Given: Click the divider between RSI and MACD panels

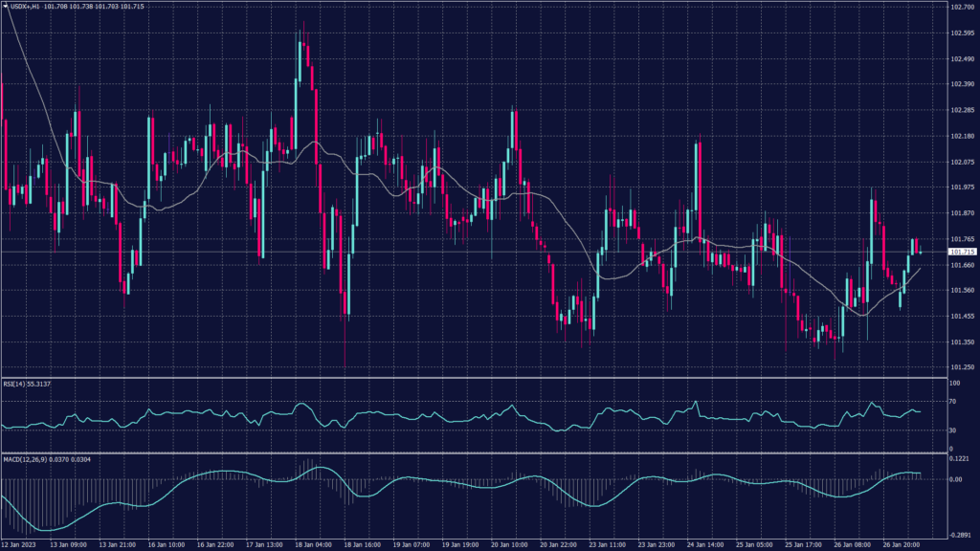Looking at the screenshot, I should (479, 452).
